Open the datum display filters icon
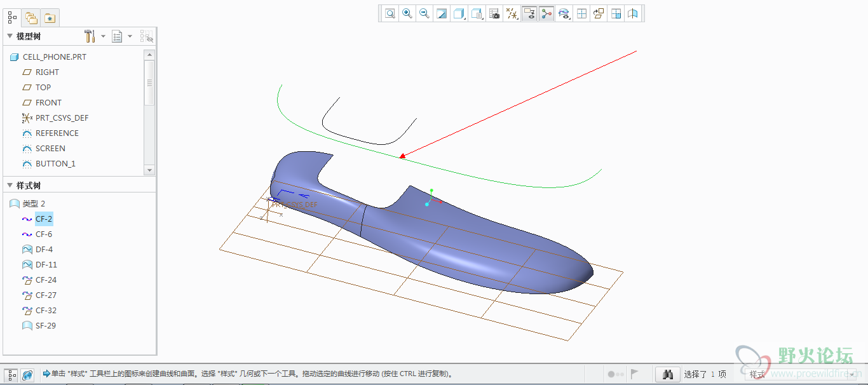Screen dimensions: 868x385 point(512,13)
